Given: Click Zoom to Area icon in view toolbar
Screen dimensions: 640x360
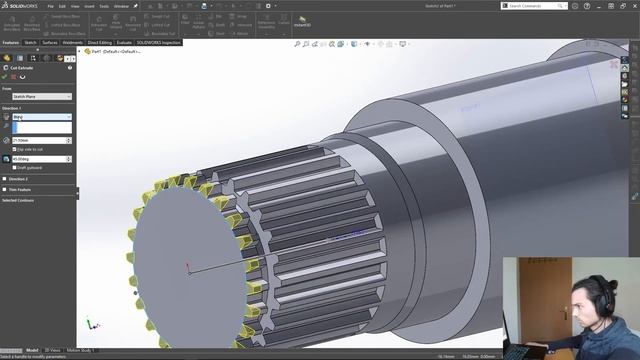Looking at the screenshot, I should (x=306, y=44).
